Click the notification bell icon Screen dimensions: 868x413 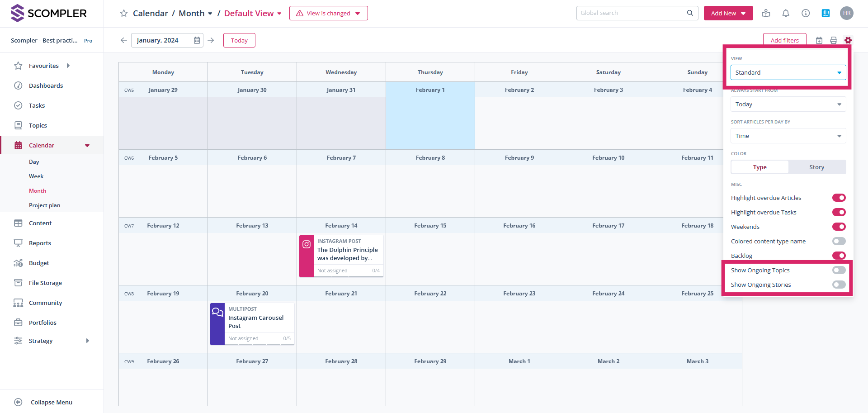pyautogui.click(x=786, y=13)
